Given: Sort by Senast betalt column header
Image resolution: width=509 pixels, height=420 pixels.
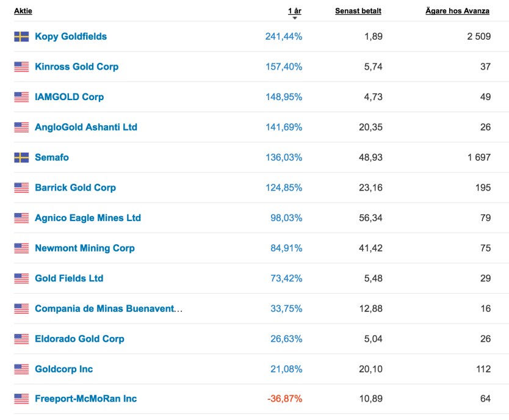Looking at the screenshot, I should (358, 11).
